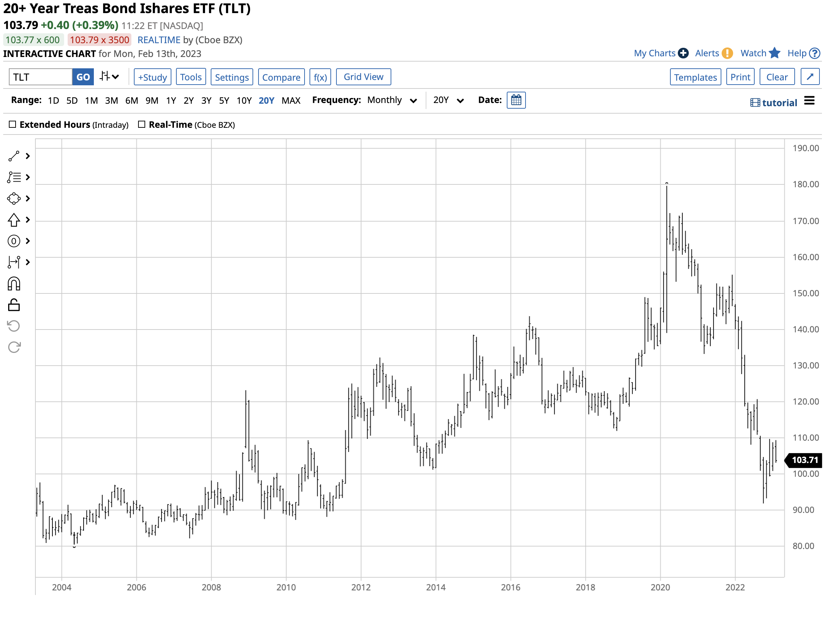
Task: Select the arrow shape annotation tool
Action: [14, 220]
